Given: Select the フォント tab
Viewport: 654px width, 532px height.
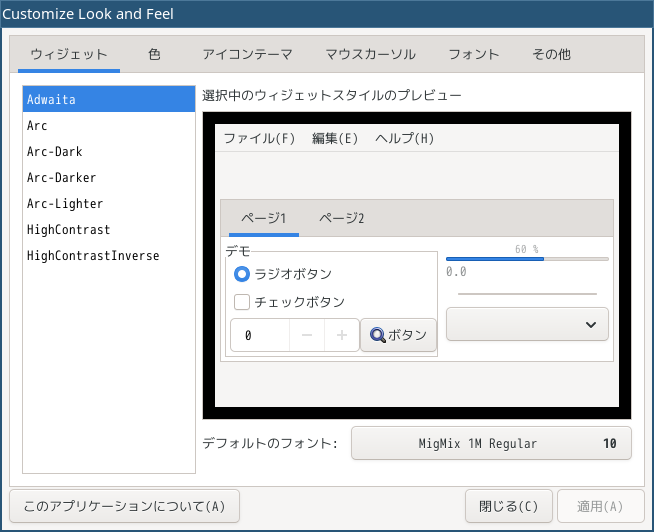Looking at the screenshot, I should point(473,54).
